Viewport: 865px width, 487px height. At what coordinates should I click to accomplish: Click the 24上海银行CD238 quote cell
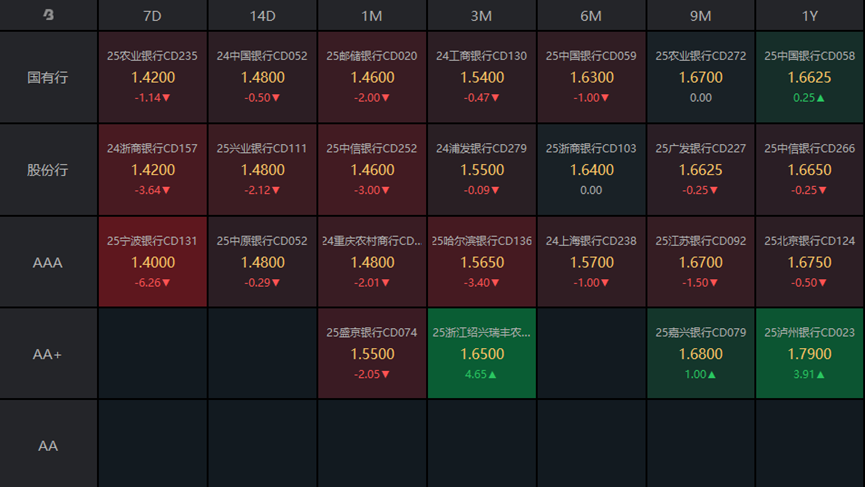click(x=591, y=262)
